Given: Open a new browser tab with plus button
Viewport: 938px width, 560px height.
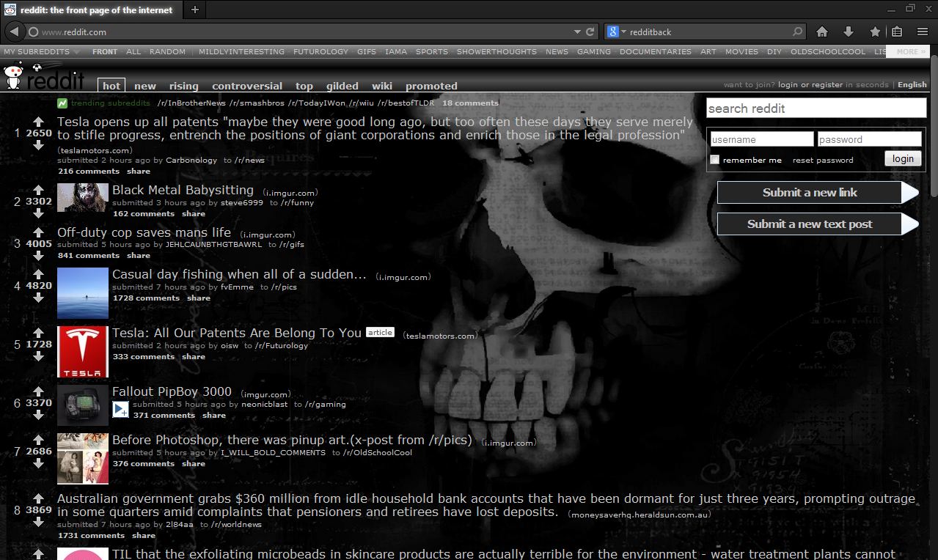Looking at the screenshot, I should (195, 10).
